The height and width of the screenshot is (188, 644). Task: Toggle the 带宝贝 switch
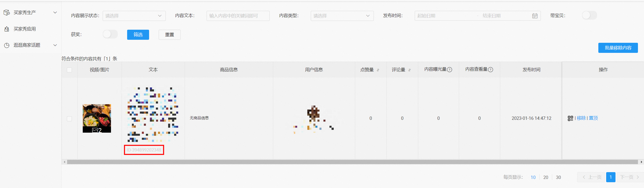589,15
